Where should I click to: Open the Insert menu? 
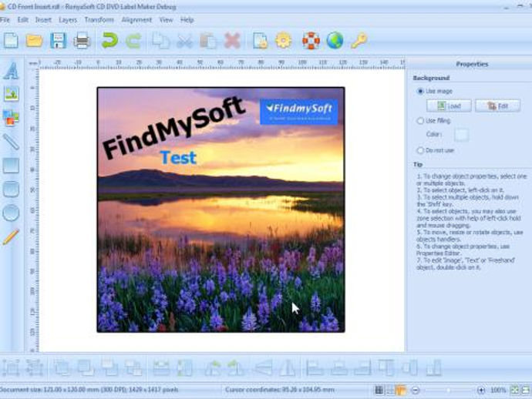point(43,20)
